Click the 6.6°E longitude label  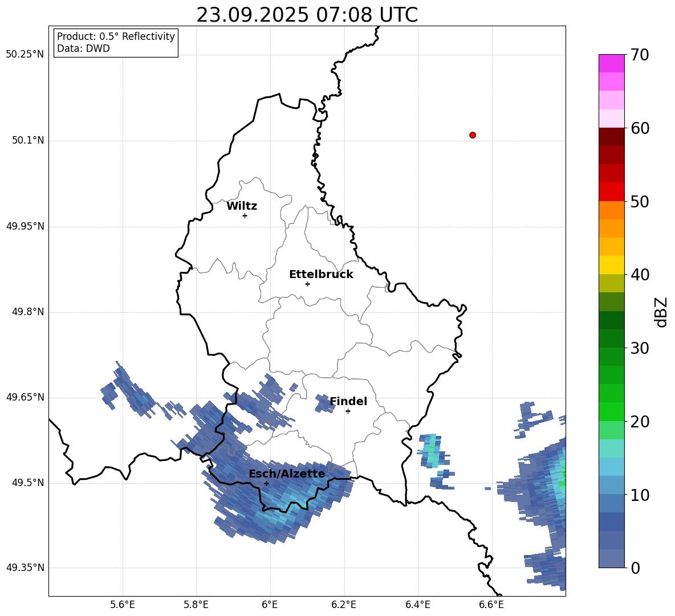[x=491, y=605]
